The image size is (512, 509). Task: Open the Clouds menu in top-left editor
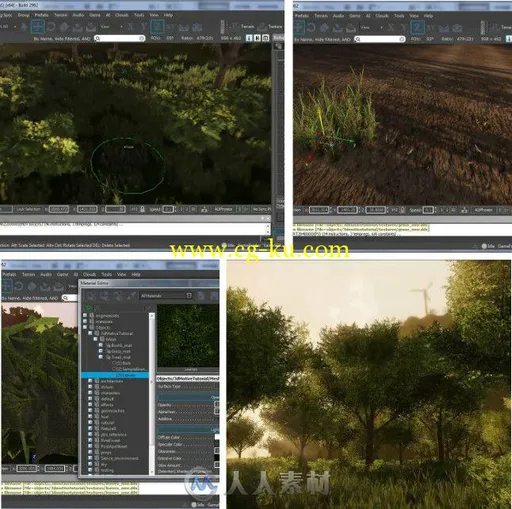(122, 15)
